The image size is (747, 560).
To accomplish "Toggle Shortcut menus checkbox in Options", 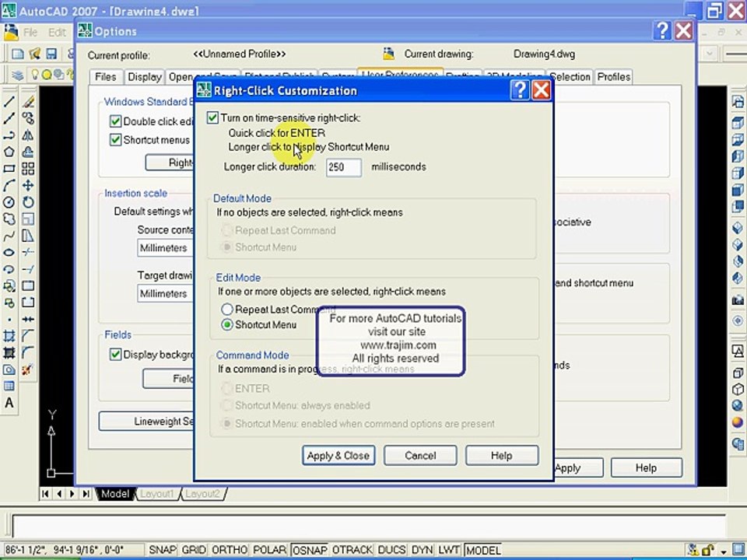I will click(x=115, y=140).
